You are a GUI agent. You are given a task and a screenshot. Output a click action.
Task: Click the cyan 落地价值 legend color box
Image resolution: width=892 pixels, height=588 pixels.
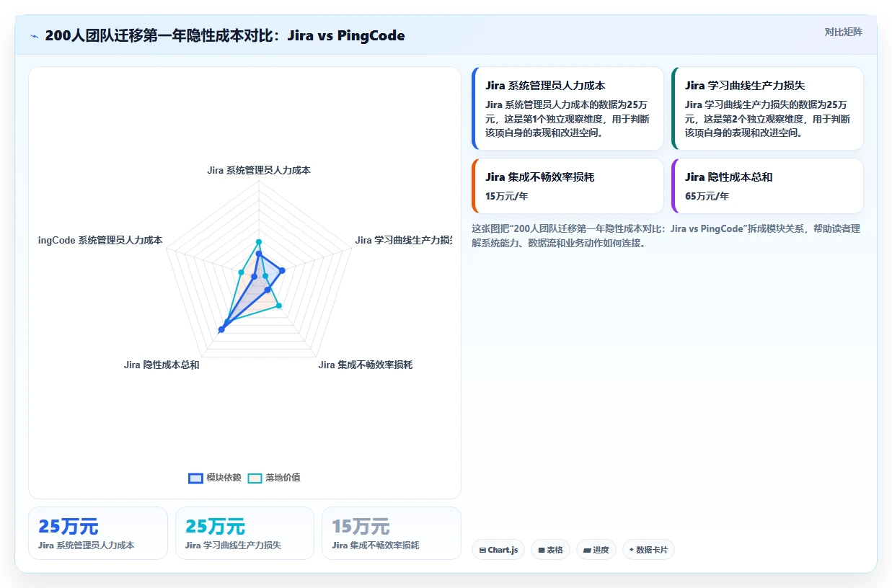coord(255,478)
